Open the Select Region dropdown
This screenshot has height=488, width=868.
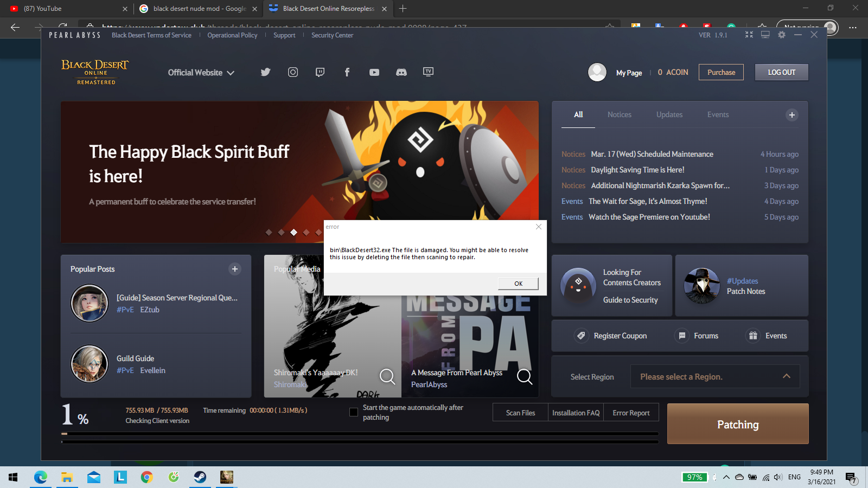[714, 377]
